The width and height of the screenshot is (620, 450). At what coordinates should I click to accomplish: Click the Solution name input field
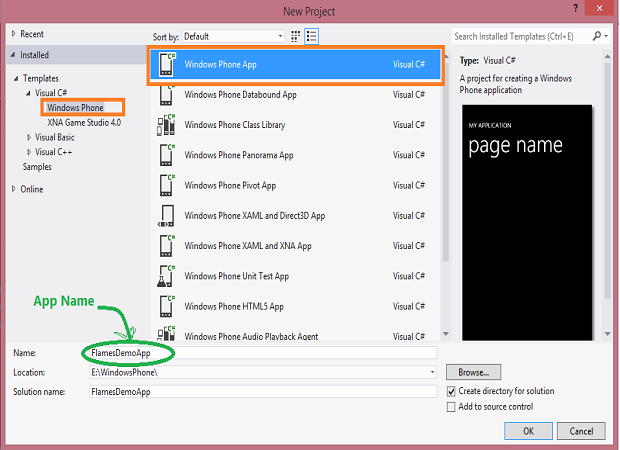(x=263, y=391)
